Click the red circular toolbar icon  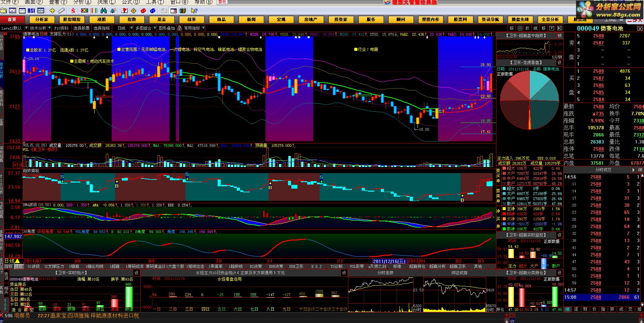point(143,11)
